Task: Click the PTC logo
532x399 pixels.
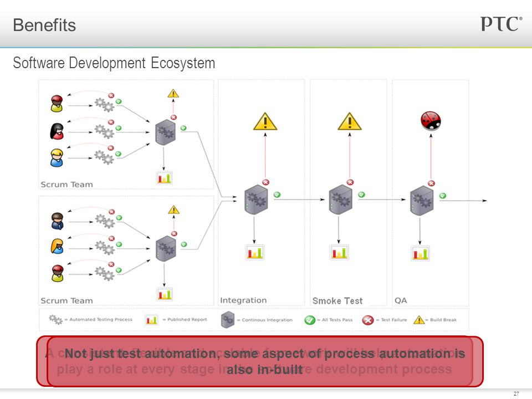Action: pyautogui.click(x=501, y=24)
